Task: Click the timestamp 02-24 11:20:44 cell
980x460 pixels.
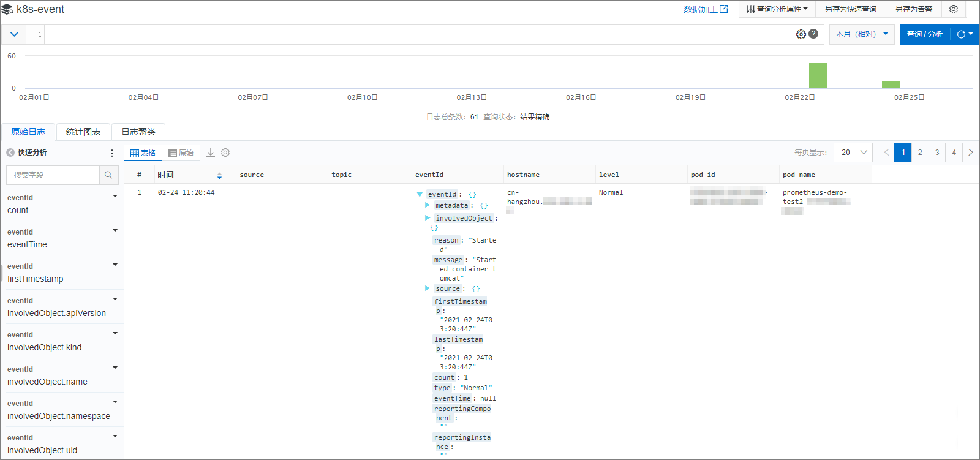Action: pos(186,192)
